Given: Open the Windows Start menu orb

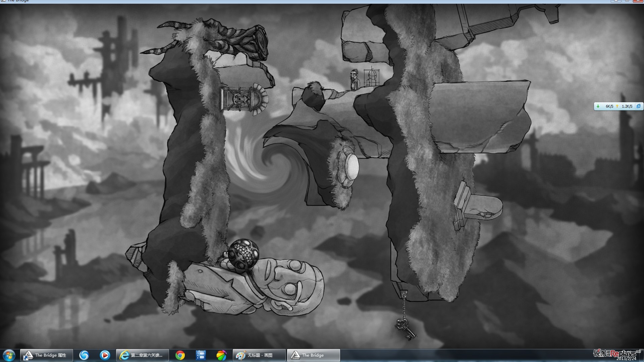Looking at the screenshot, I should click(9, 355).
